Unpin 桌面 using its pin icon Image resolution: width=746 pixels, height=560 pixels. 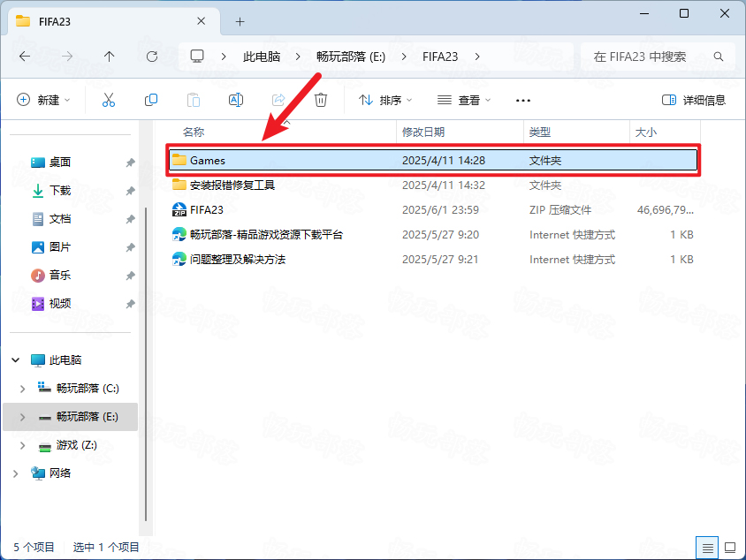pos(130,163)
